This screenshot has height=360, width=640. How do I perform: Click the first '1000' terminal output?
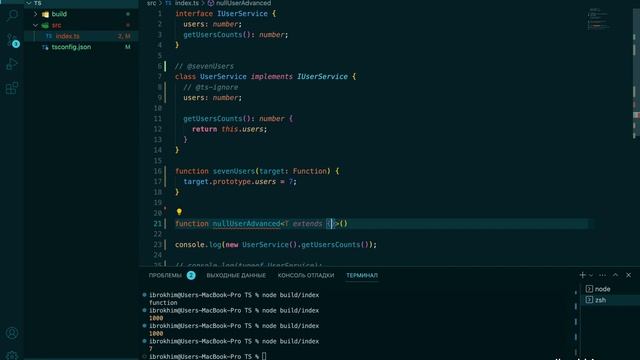(156, 318)
